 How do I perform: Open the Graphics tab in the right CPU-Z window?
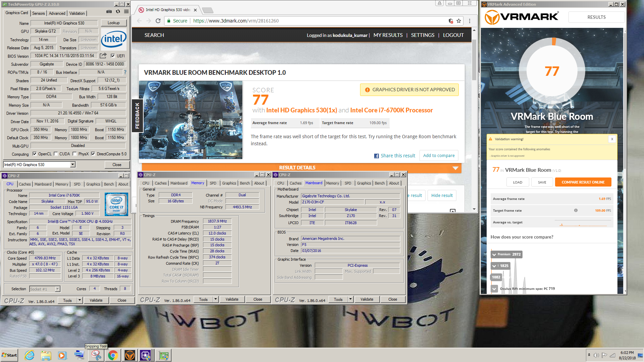click(364, 183)
